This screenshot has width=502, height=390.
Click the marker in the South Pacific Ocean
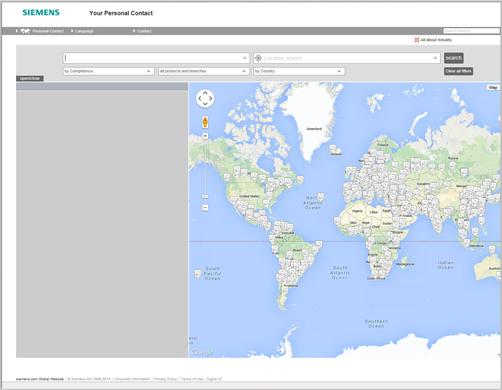pos(198,274)
